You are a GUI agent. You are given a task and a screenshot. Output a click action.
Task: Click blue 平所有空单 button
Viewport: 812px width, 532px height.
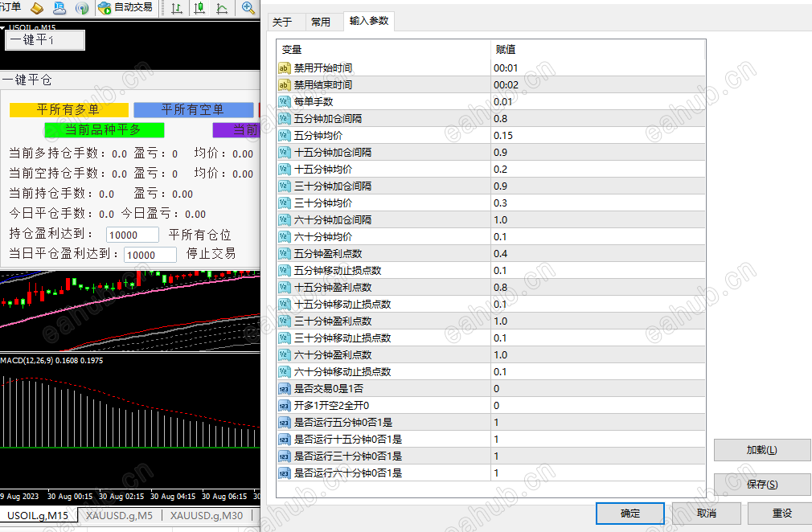tap(194, 110)
